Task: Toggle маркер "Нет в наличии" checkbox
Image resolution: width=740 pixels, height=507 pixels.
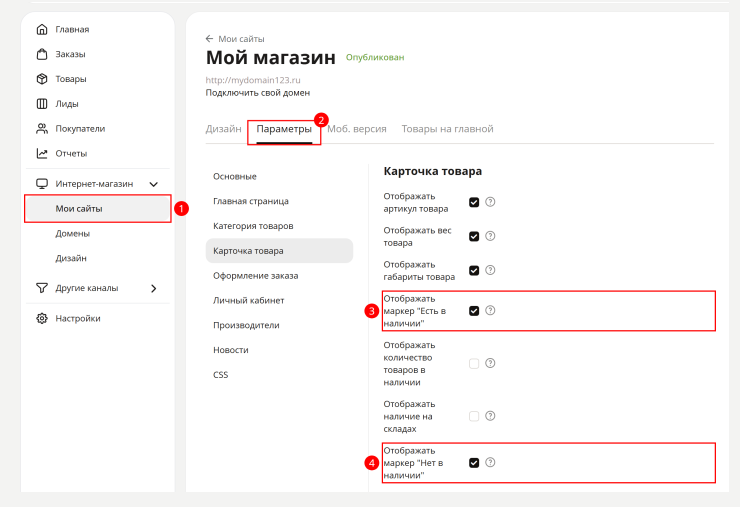Action: tap(474, 463)
